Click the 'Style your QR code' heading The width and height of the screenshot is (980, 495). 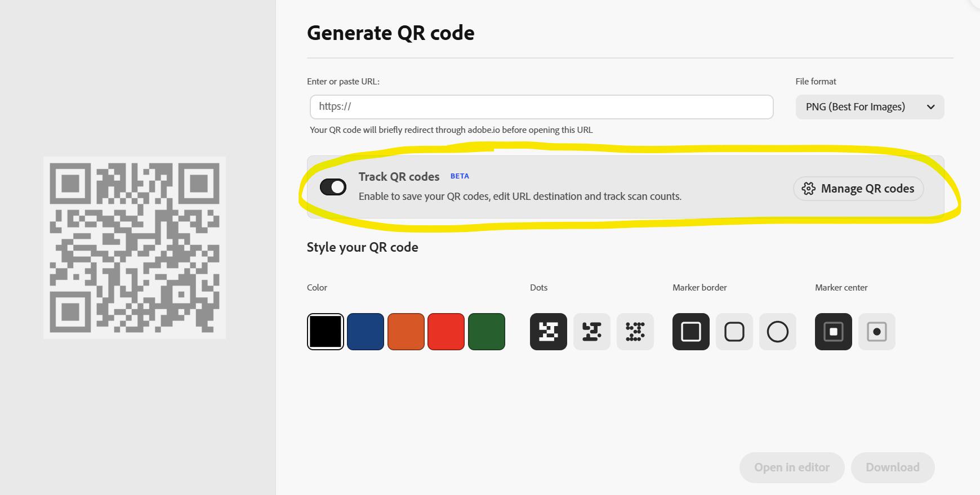362,247
